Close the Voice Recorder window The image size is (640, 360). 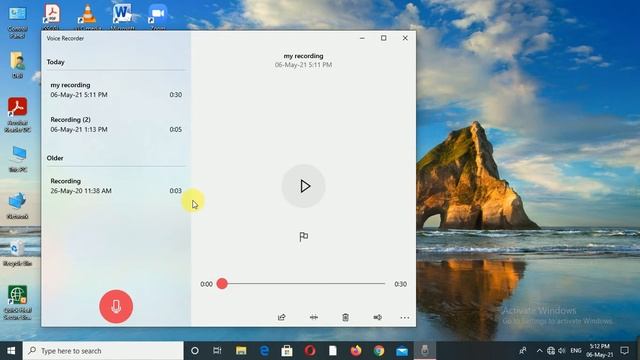point(405,38)
